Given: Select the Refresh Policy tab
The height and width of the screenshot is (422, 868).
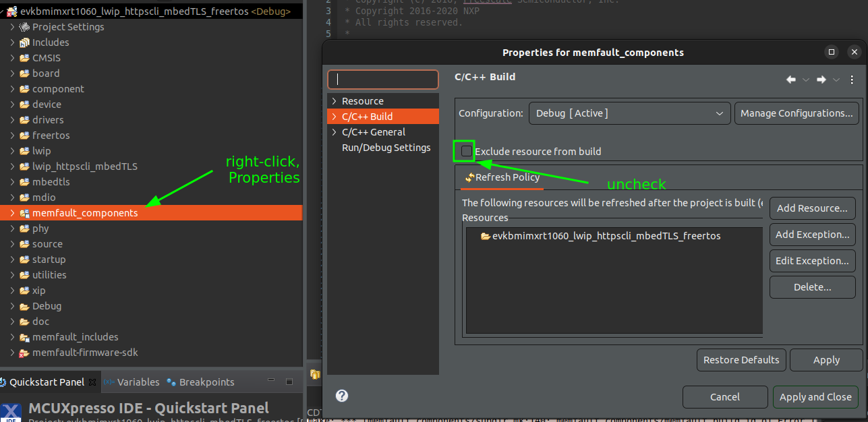Looking at the screenshot, I should 502,177.
